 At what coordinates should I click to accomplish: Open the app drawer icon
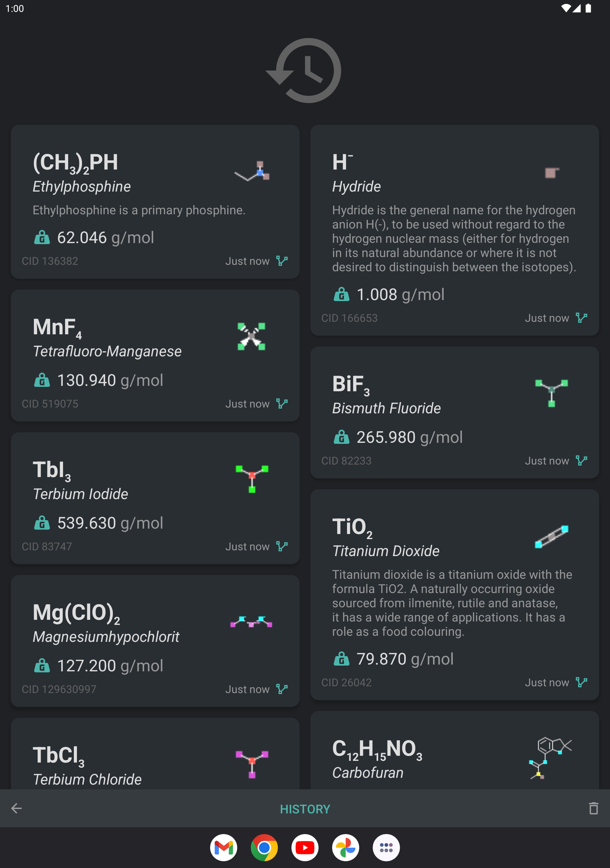tap(386, 848)
